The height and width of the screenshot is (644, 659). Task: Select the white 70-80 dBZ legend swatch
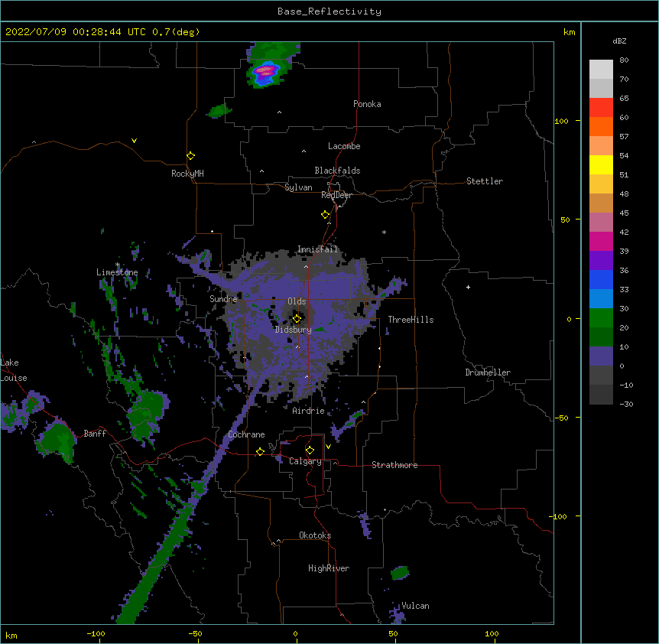(601, 70)
